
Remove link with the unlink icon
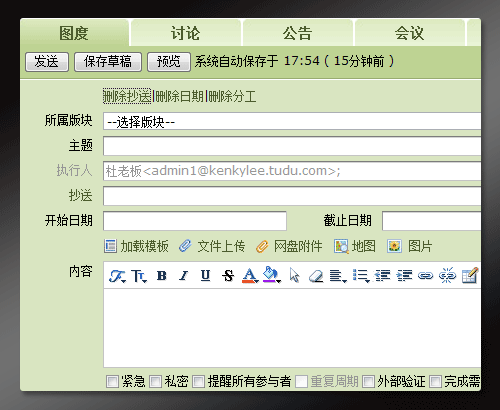tap(447, 276)
